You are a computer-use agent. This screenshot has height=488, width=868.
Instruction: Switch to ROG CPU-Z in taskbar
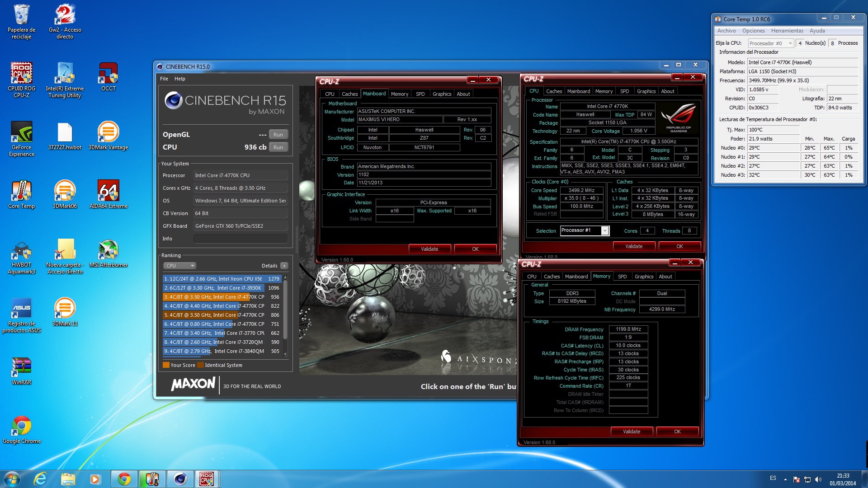207,479
